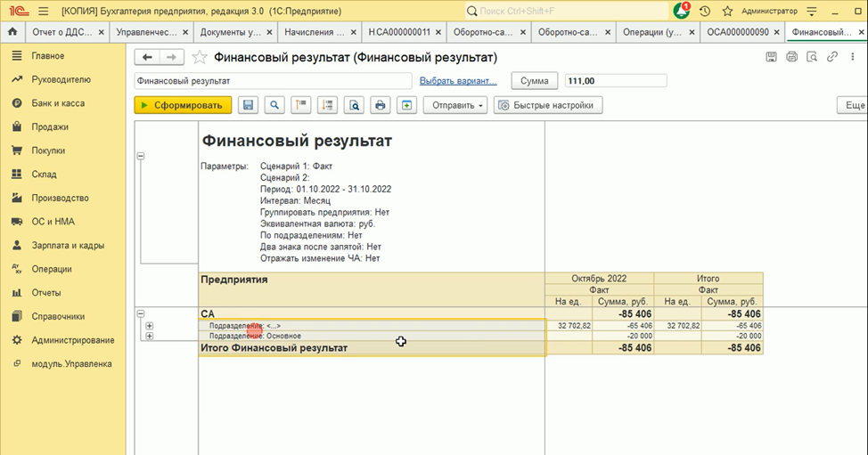868x455 pixels.
Task: Expand all groups toolbar icon
Action: click(327, 105)
